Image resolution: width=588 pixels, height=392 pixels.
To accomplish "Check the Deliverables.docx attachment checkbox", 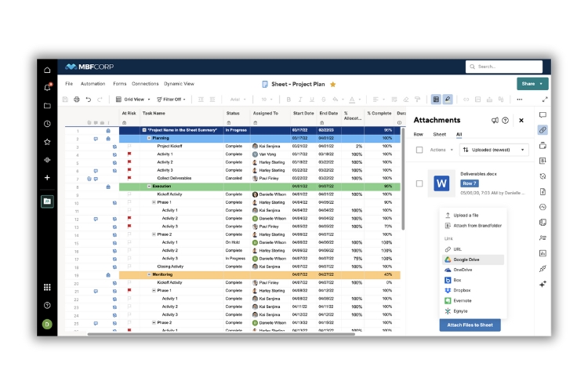I will 419,183.
